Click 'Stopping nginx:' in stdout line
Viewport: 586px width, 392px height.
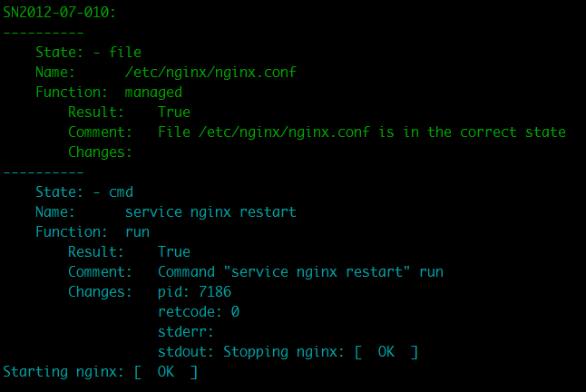283,352
